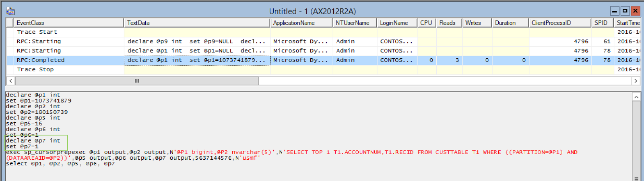Image resolution: width=644 pixels, height=181 pixels.
Task: Sort by ApplicationName column header
Action: [294, 23]
